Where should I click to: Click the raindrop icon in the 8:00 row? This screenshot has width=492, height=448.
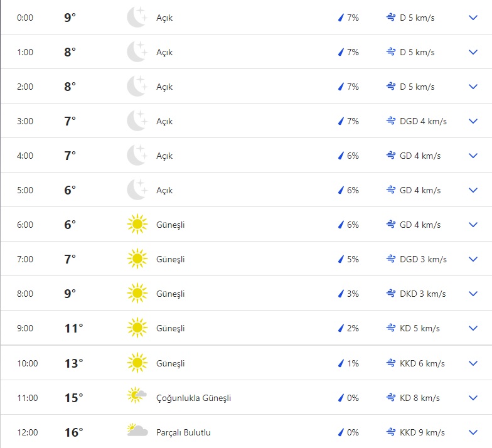[341, 294]
